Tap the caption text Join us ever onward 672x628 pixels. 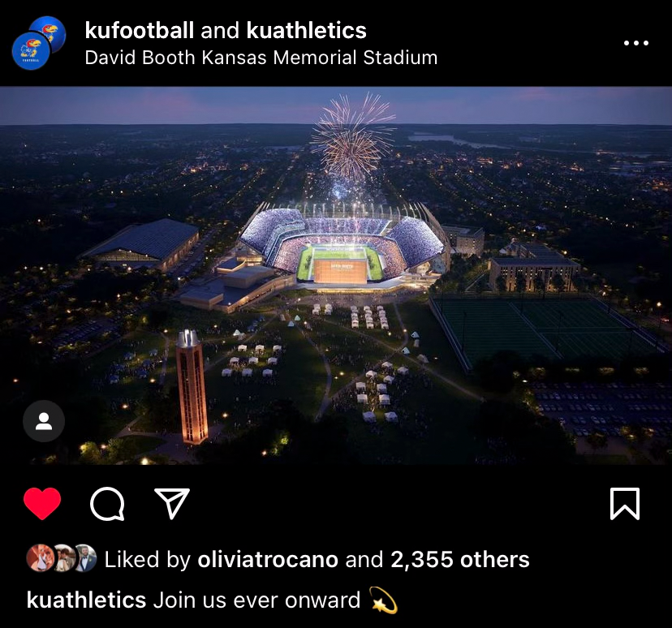256,600
